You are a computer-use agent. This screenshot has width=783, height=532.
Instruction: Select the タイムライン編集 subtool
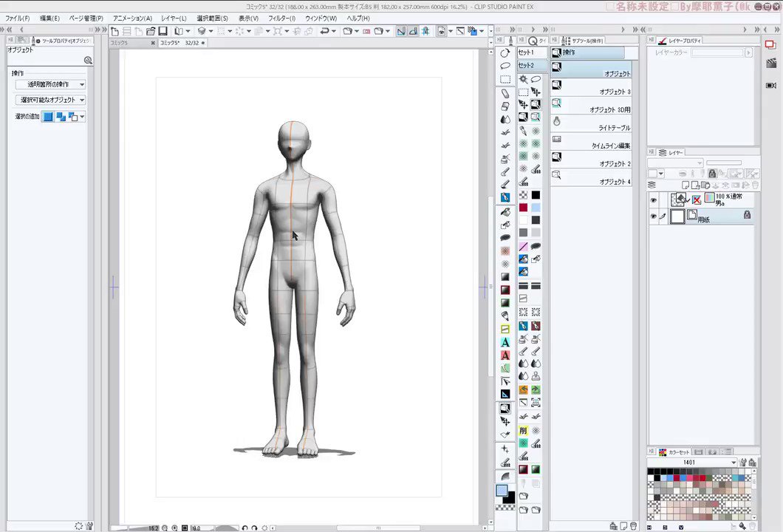tap(591, 142)
